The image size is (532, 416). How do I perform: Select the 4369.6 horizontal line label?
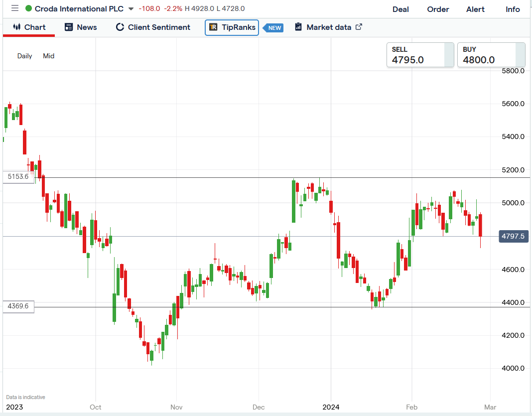(18, 306)
